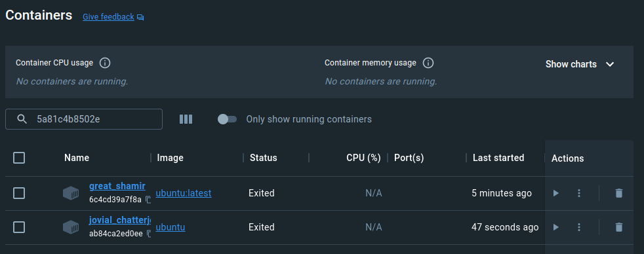Click the Container CPU usage label
The width and height of the screenshot is (644, 254).
(54, 63)
